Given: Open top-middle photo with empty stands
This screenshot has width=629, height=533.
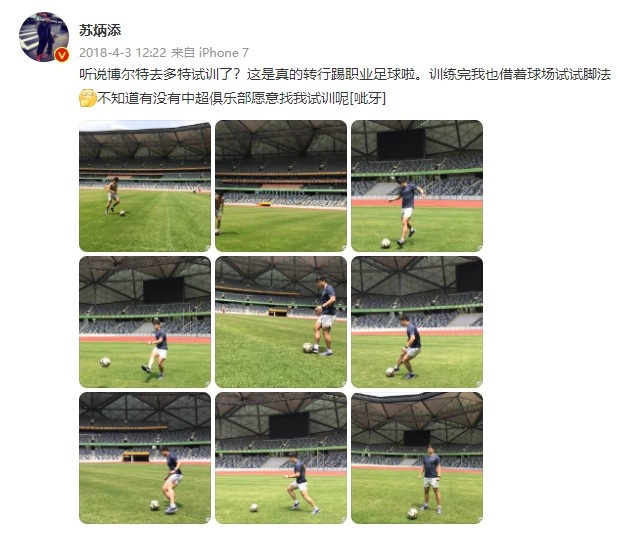Looking at the screenshot, I should pyautogui.click(x=281, y=186).
